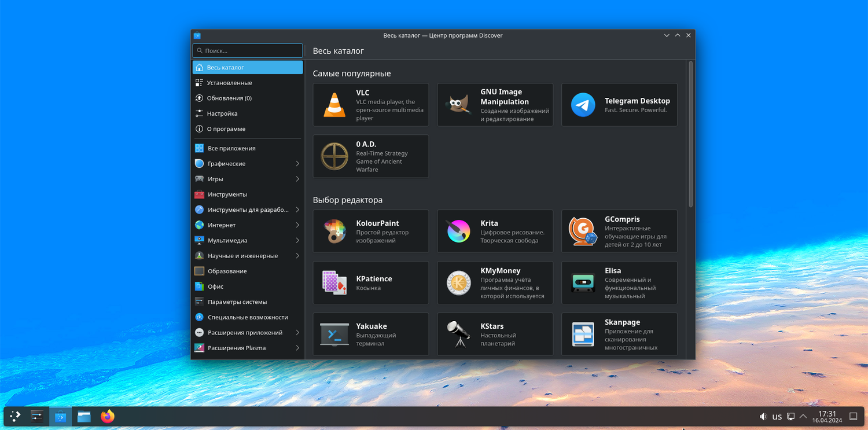Screen dimensions: 868x430
Task: Select Установленные in the sidebar
Action: pyautogui.click(x=248, y=83)
